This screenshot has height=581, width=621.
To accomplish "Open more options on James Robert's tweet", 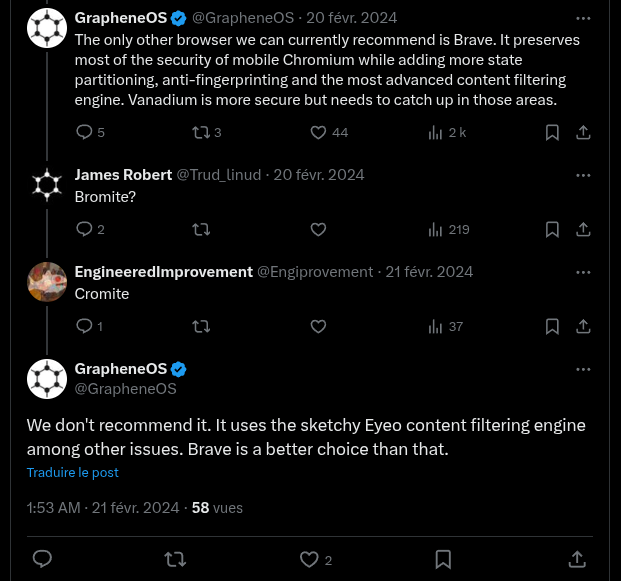I will pos(583,175).
